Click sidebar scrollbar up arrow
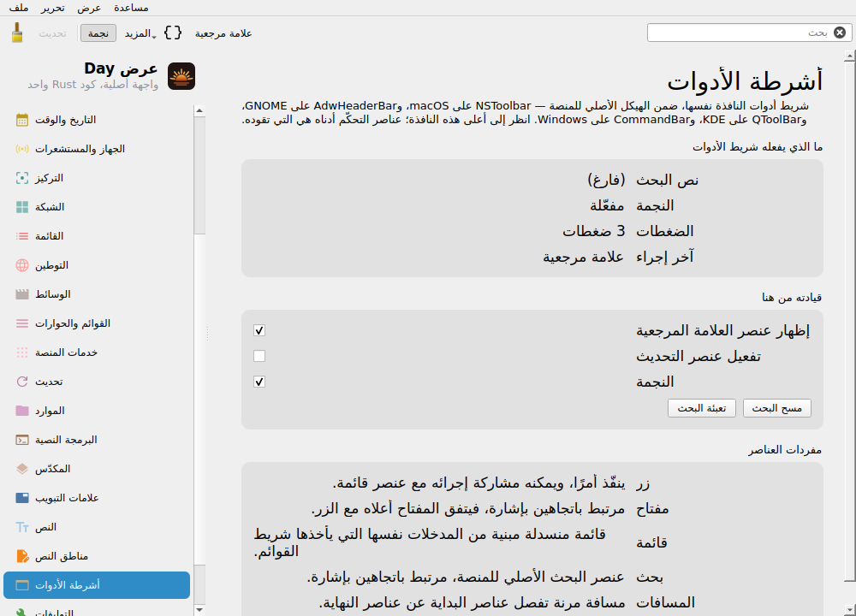This screenshot has width=856, height=616. click(x=199, y=110)
